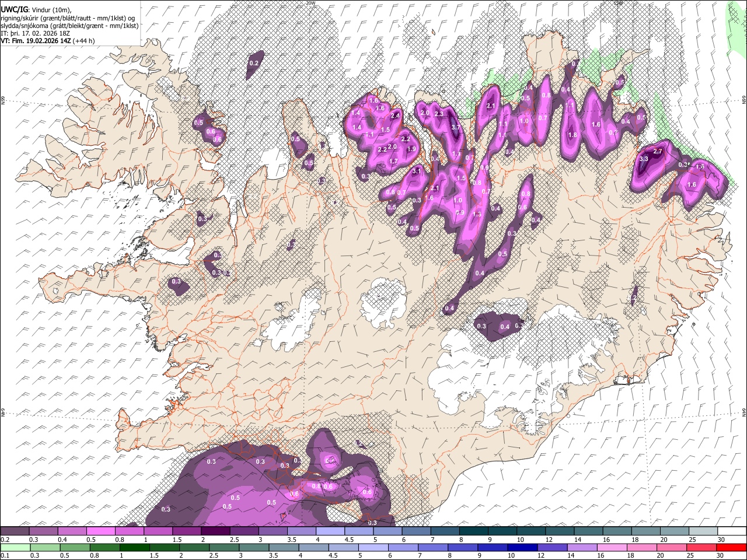Select upper snowfall legend swatch 0.5–0.8

(x=100, y=531)
